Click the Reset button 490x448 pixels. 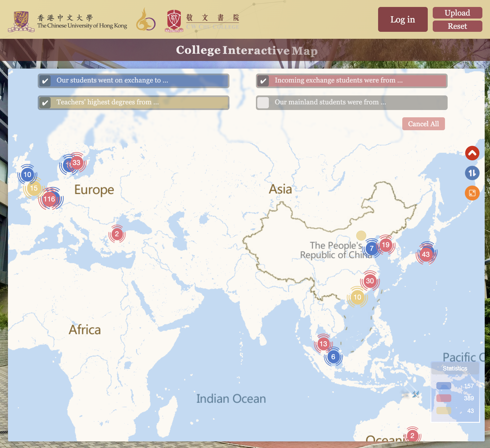[457, 26]
